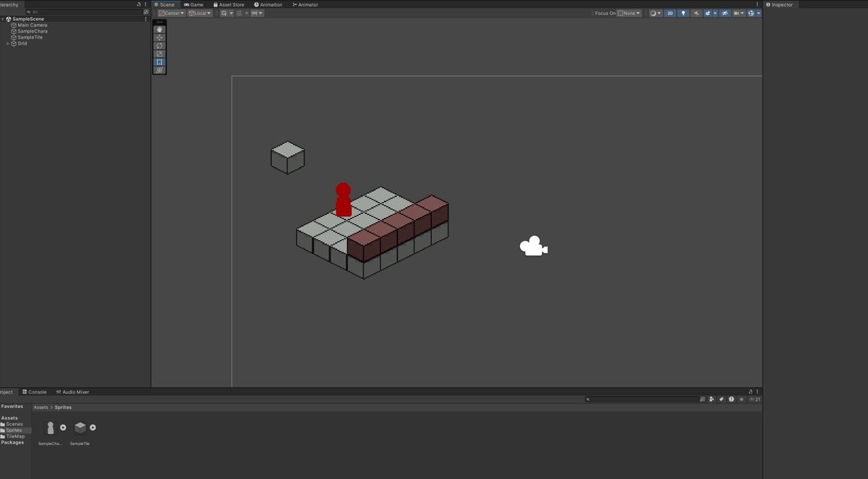Open draw mode shading icon
The width and height of the screenshot is (868, 479).
653,13
